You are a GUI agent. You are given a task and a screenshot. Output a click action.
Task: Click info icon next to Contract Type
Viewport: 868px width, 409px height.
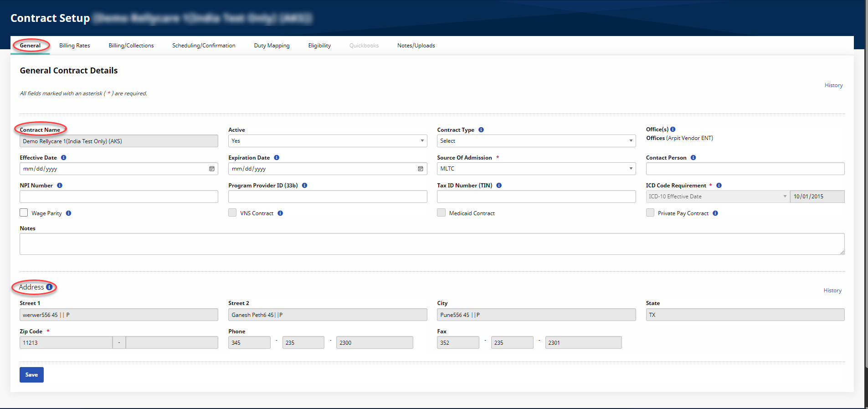[481, 130]
